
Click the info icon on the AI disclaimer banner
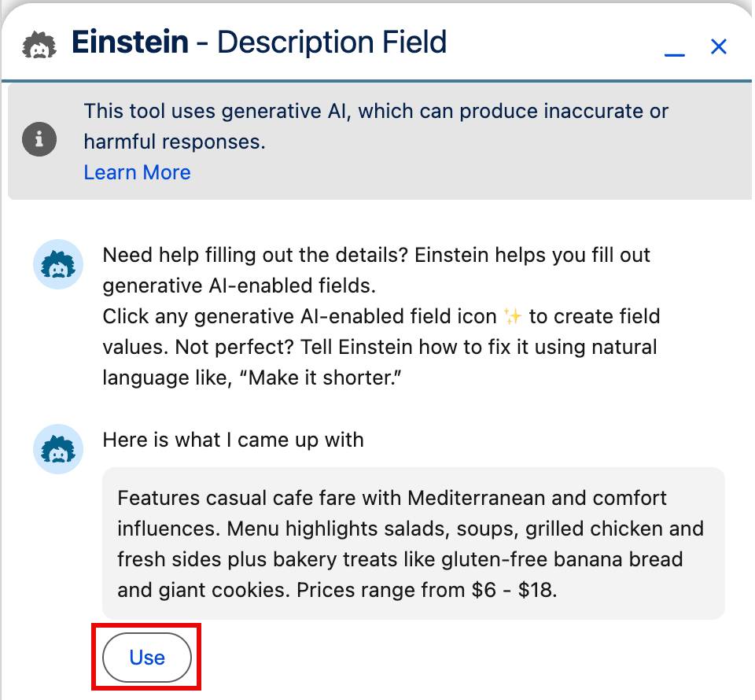(x=39, y=139)
